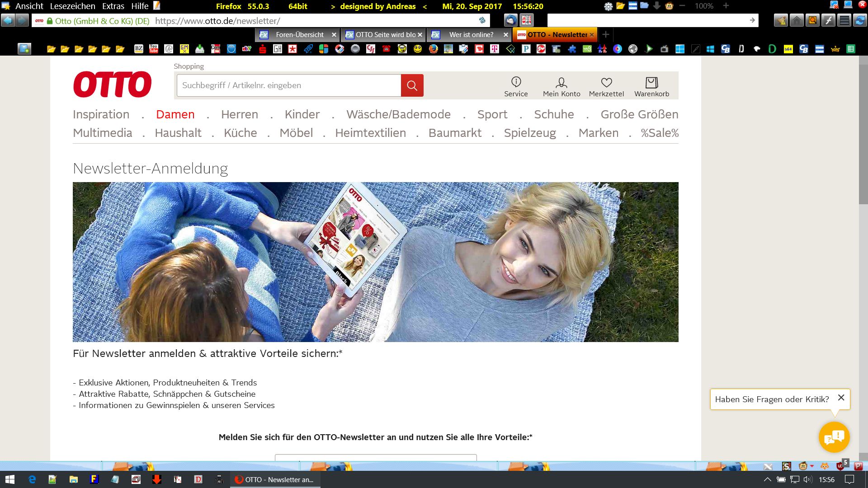Open the Damen category
This screenshot has width=868, height=488.
[x=175, y=114]
